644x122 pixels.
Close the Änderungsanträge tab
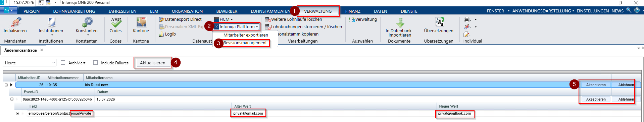point(42,50)
